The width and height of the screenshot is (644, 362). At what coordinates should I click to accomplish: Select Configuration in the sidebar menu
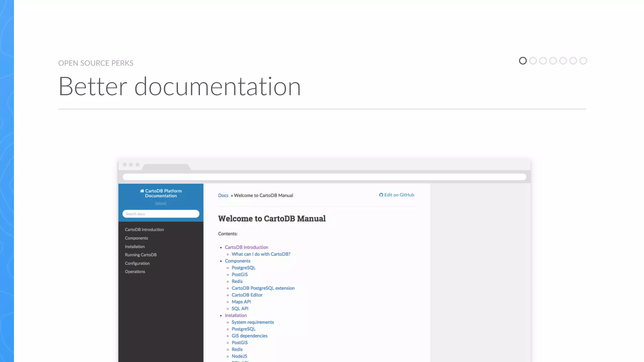click(137, 263)
